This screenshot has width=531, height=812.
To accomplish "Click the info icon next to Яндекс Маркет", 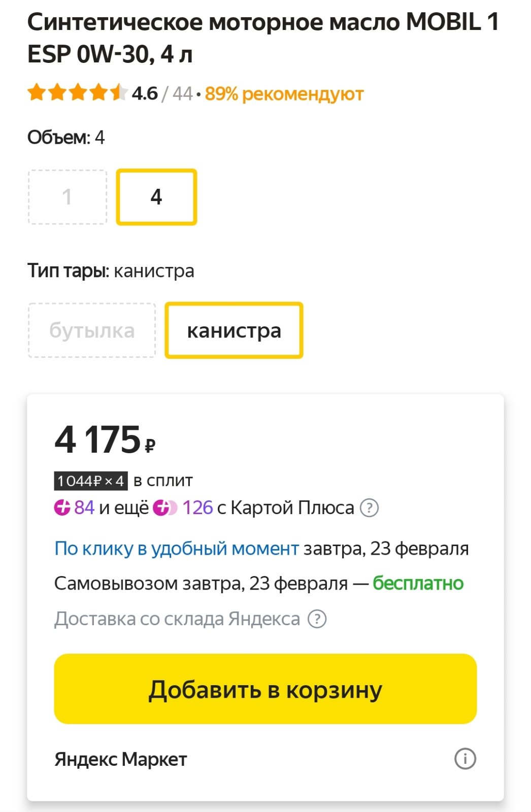I will point(465,759).
